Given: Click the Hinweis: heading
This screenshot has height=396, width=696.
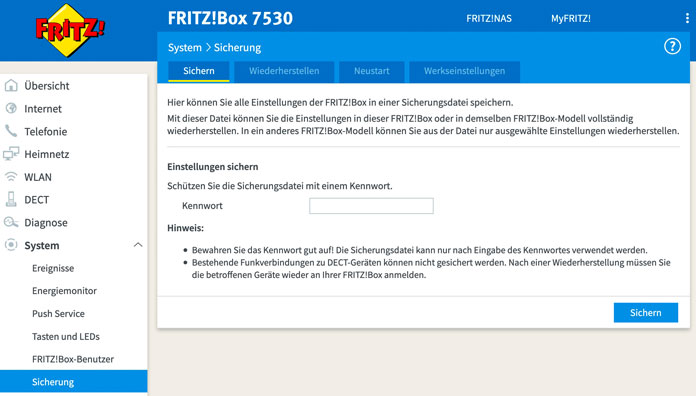Looking at the screenshot, I should tap(186, 228).
